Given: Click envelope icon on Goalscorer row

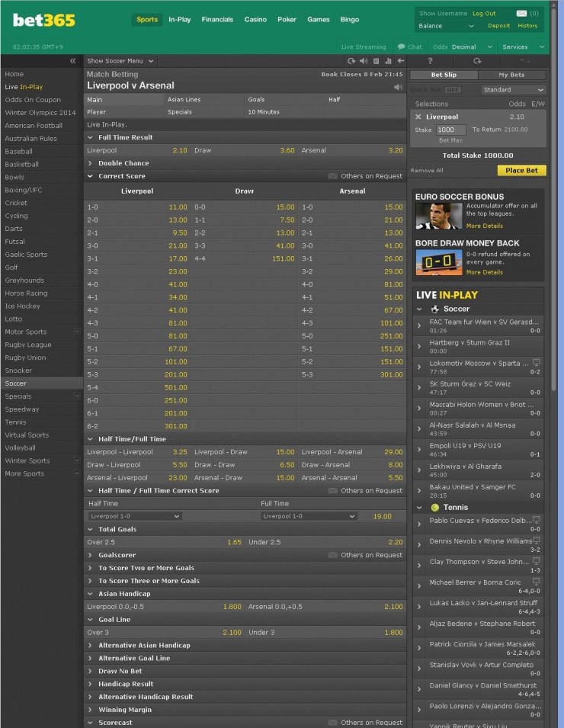Looking at the screenshot, I should point(332,555).
